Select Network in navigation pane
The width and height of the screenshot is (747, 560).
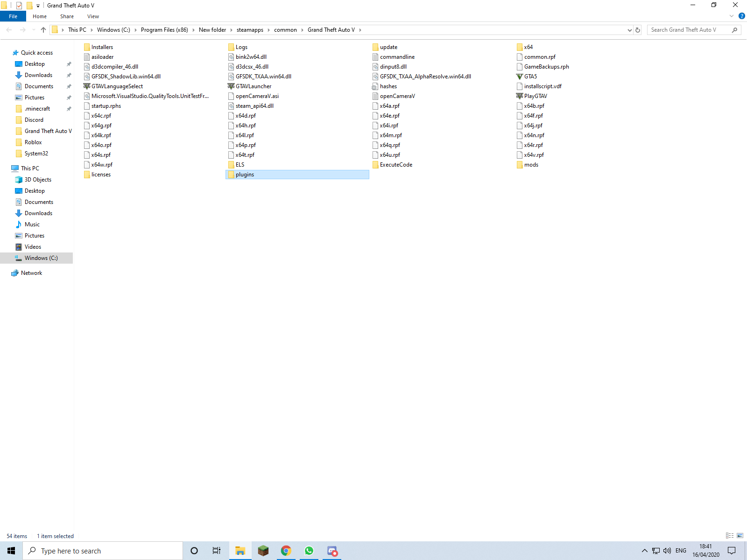pyautogui.click(x=31, y=273)
